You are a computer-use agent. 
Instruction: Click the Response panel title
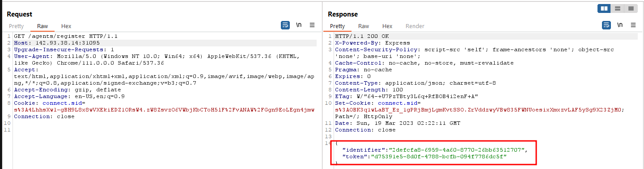tap(343, 14)
